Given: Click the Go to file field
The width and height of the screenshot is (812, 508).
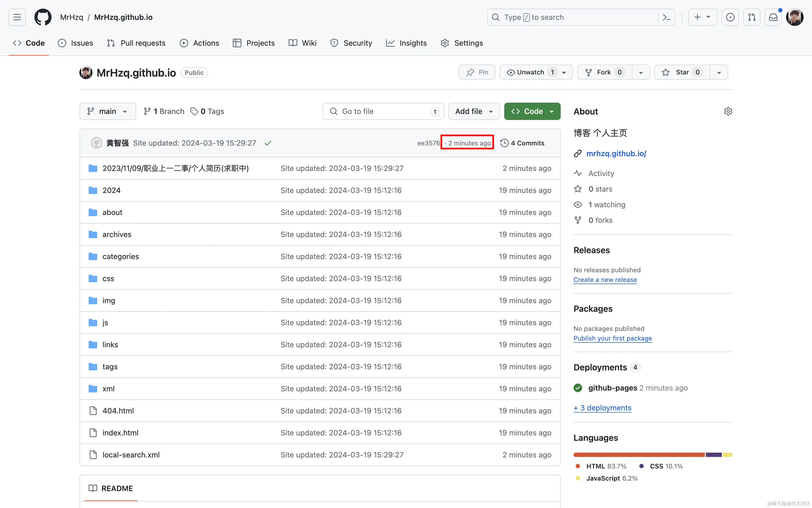Looking at the screenshot, I should [383, 111].
